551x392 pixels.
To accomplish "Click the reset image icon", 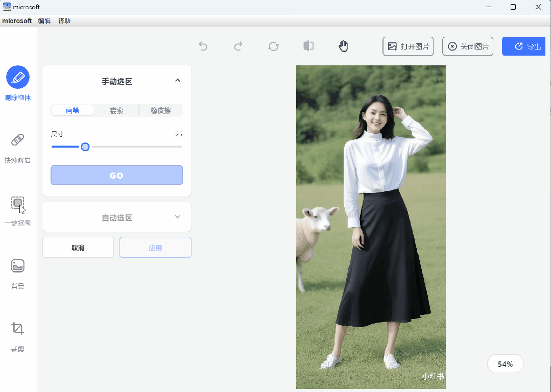I will [x=273, y=46].
